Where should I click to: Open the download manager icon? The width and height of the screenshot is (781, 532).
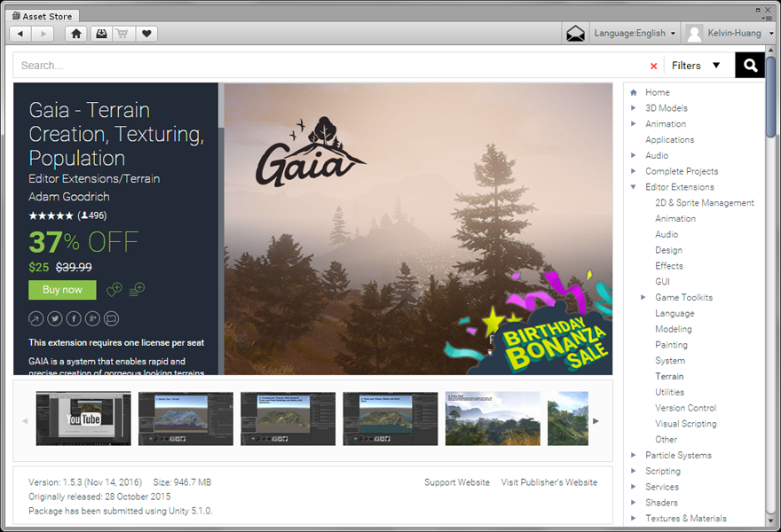pos(101,34)
